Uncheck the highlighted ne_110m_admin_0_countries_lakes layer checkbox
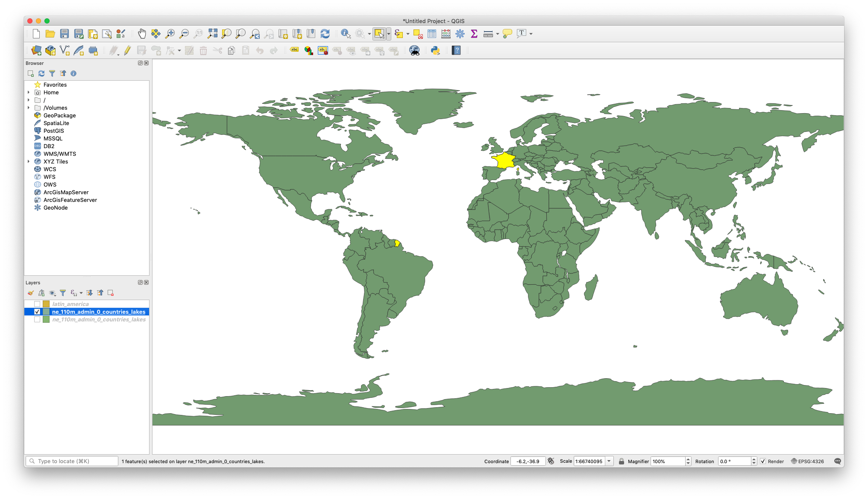The image size is (868, 499). pyautogui.click(x=37, y=312)
